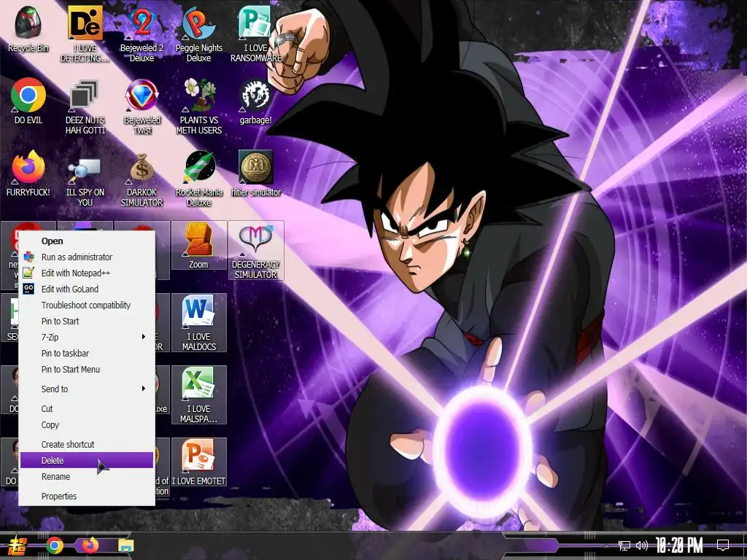
Task: Choose Pin to Start Menu
Action: [x=87, y=370]
